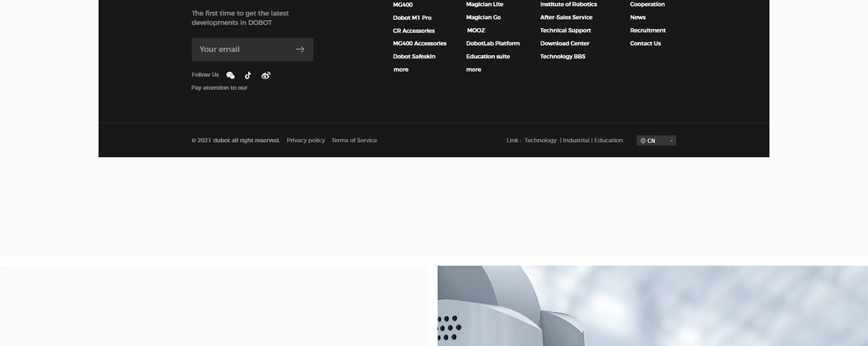
Task: Click the Industrial footer link
Action: click(576, 140)
